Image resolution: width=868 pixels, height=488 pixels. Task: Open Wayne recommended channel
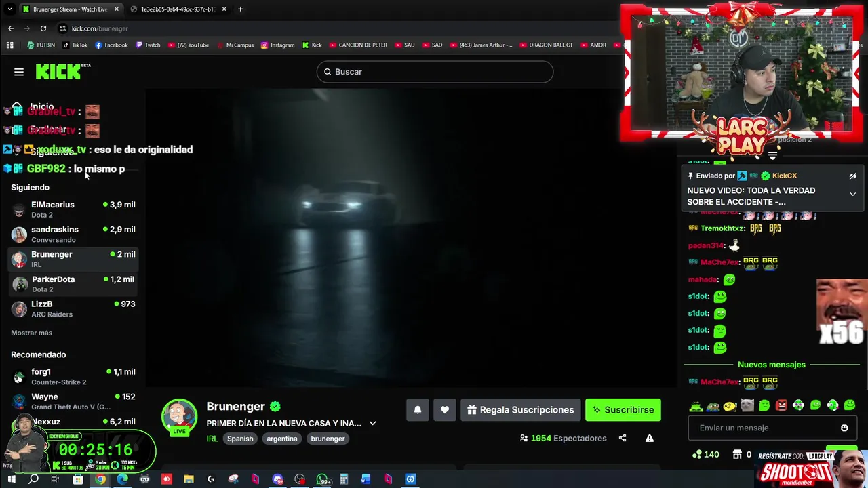(x=73, y=401)
